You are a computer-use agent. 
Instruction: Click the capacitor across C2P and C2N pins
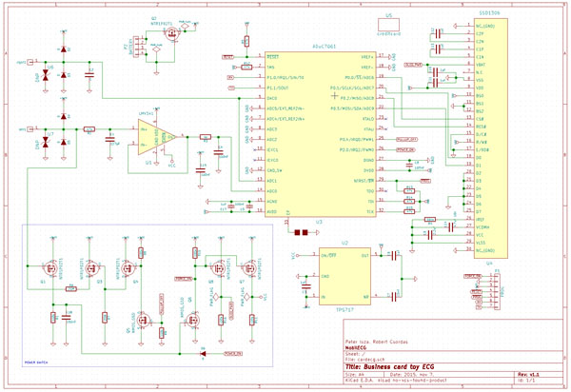pos(438,34)
